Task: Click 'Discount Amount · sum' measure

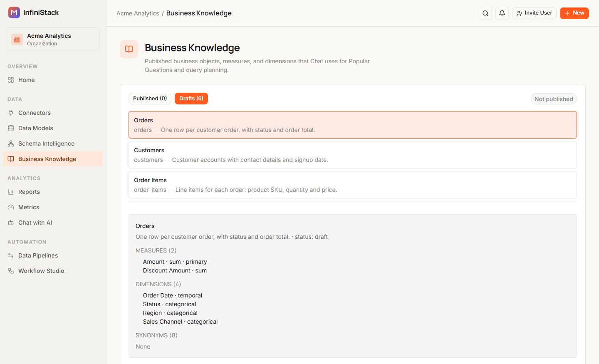Action: pyautogui.click(x=175, y=270)
